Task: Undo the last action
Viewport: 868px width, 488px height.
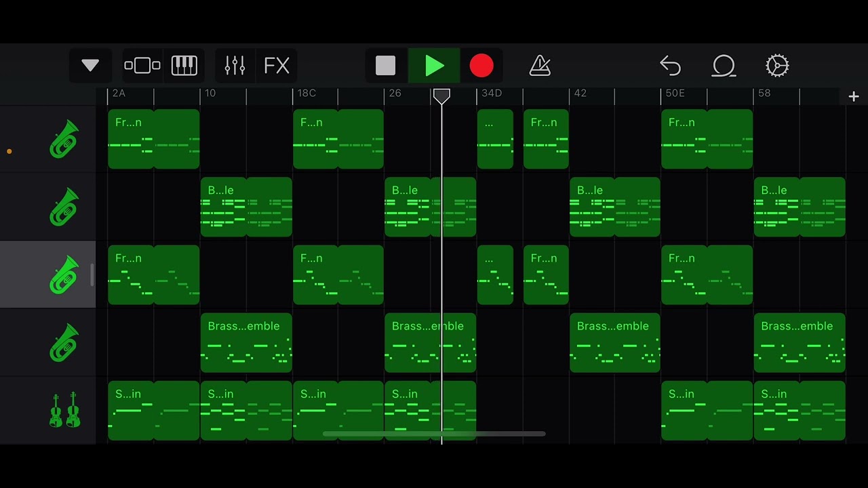Action: point(670,66)
